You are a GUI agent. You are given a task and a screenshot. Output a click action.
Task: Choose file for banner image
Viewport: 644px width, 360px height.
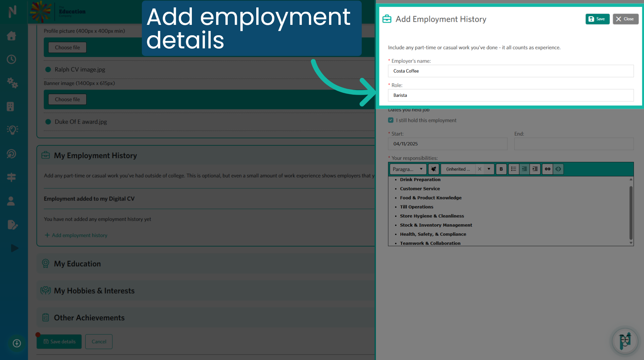67,99
